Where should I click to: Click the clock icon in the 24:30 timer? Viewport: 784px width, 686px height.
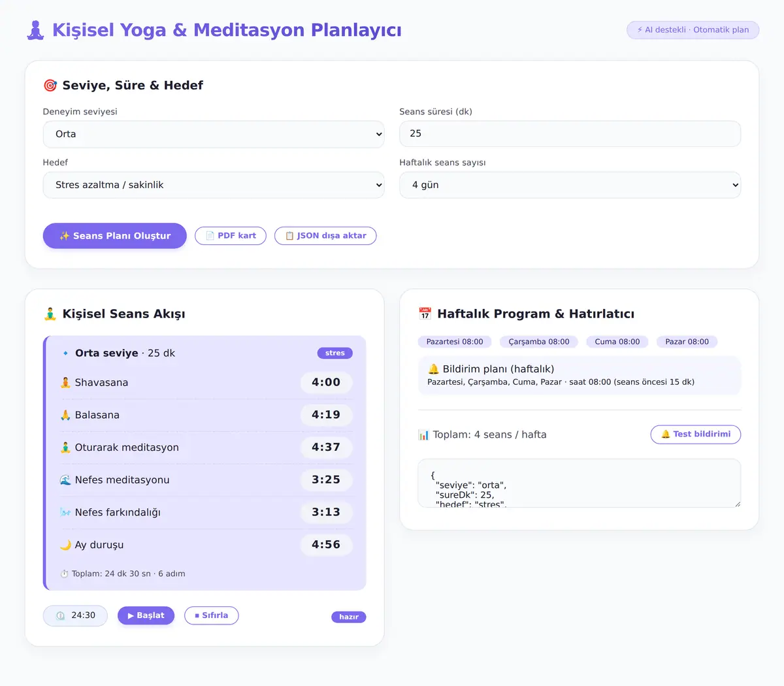point(61,615)
